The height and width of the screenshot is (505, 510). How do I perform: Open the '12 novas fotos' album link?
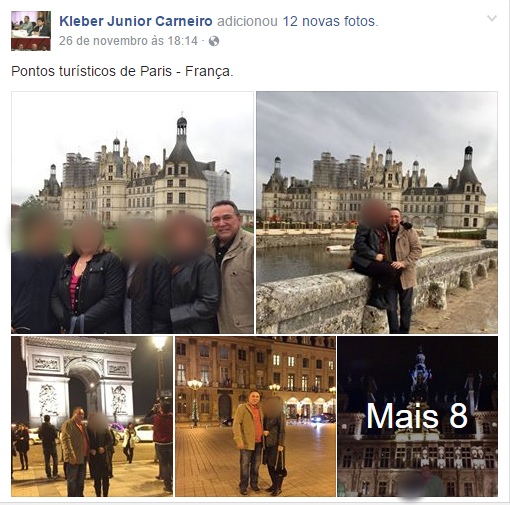pyautogui.click(x=330, y=21)
